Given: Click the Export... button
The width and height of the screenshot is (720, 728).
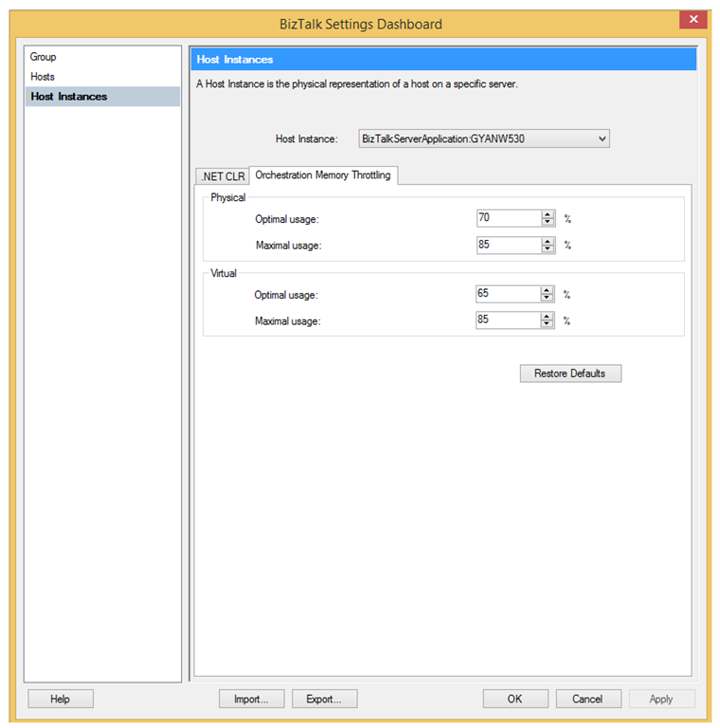Looking at the screenshot, I should point(324,699).
